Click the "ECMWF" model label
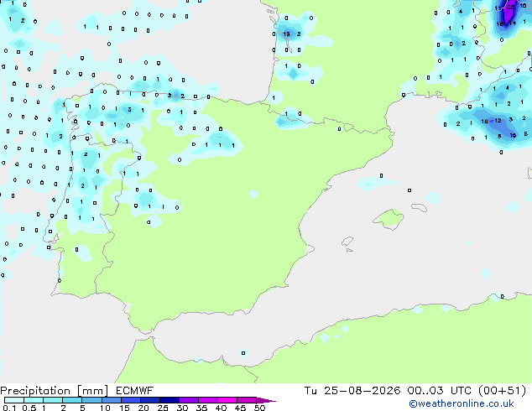 click(134, 391)
